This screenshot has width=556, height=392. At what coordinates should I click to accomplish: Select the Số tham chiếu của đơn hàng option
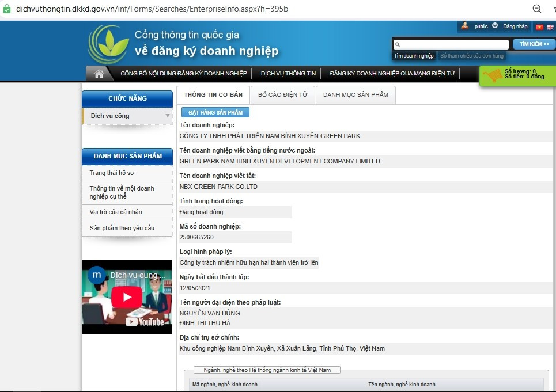[472, 56]
